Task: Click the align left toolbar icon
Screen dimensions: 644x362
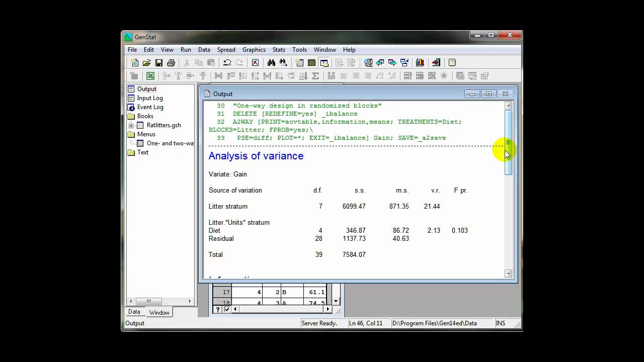Action: tap(344, 76)
